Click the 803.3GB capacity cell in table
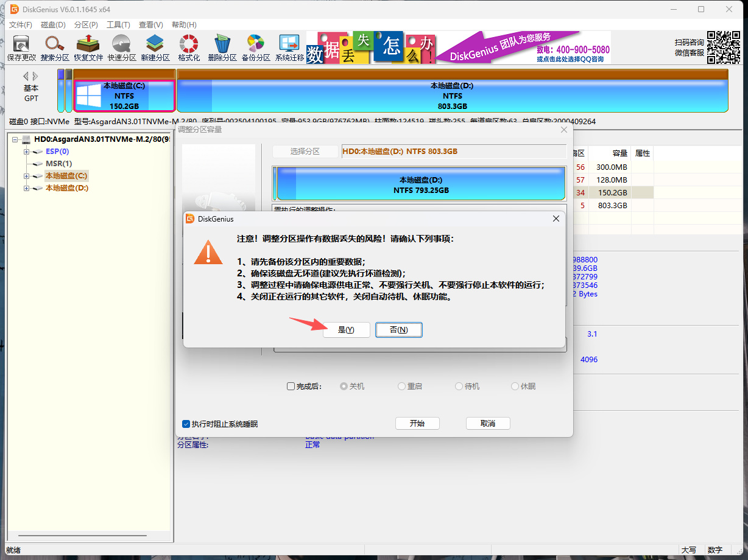Screen dimensions: 748x560 [612, 206]
